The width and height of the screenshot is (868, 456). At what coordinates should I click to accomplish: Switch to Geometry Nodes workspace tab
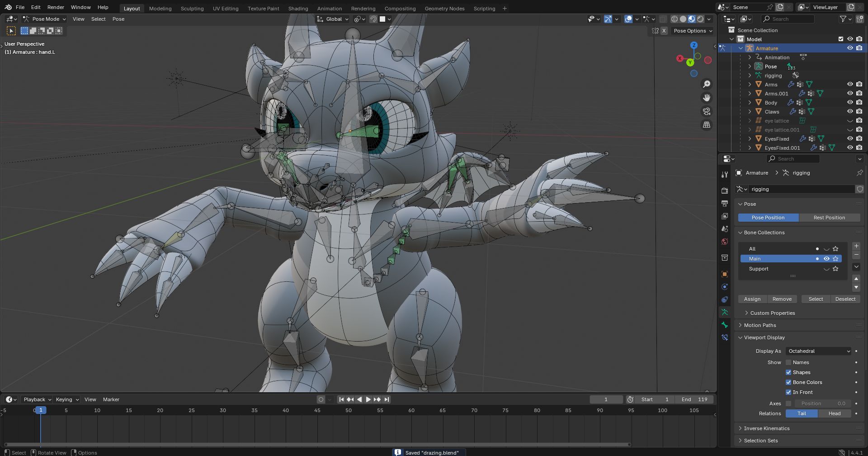coord(444,9)
